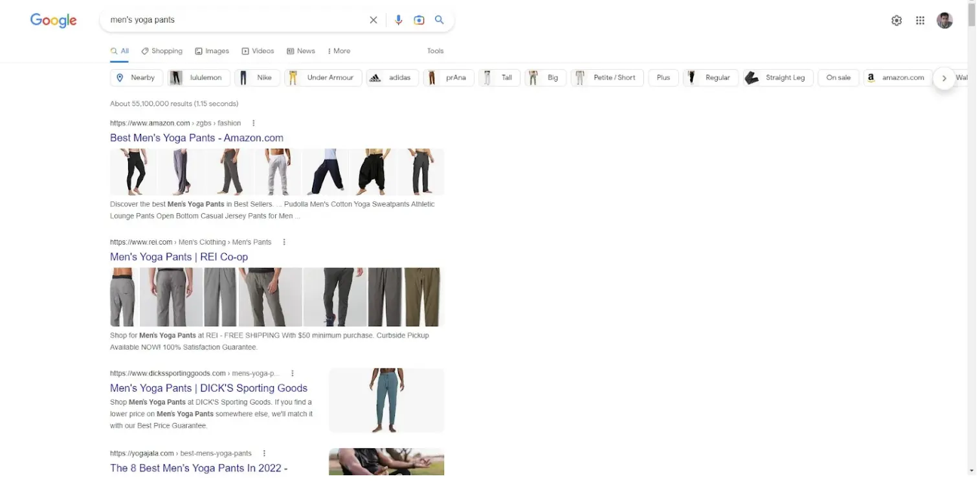Use Nearby location filter icon
980x496 pixels.
120,77
